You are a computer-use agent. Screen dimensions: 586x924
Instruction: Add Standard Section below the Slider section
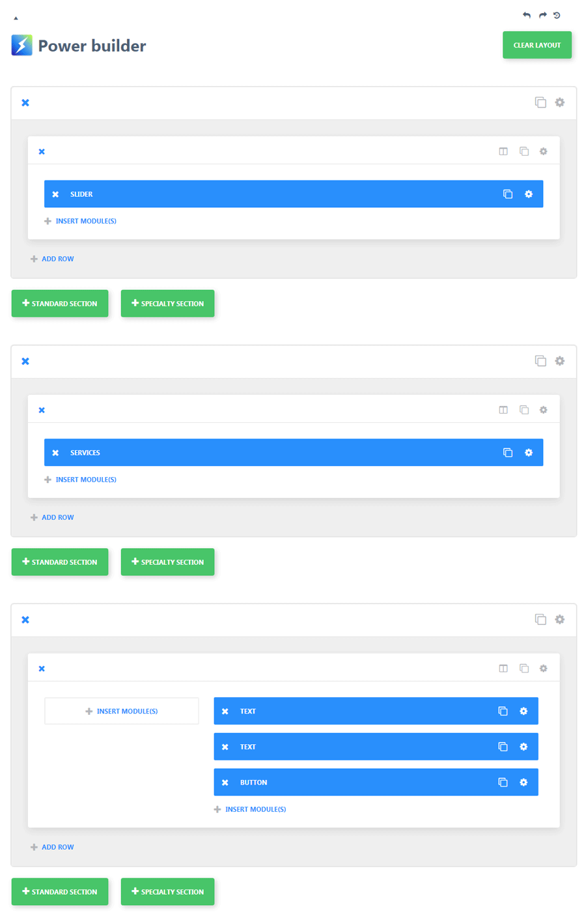(60, 304)
